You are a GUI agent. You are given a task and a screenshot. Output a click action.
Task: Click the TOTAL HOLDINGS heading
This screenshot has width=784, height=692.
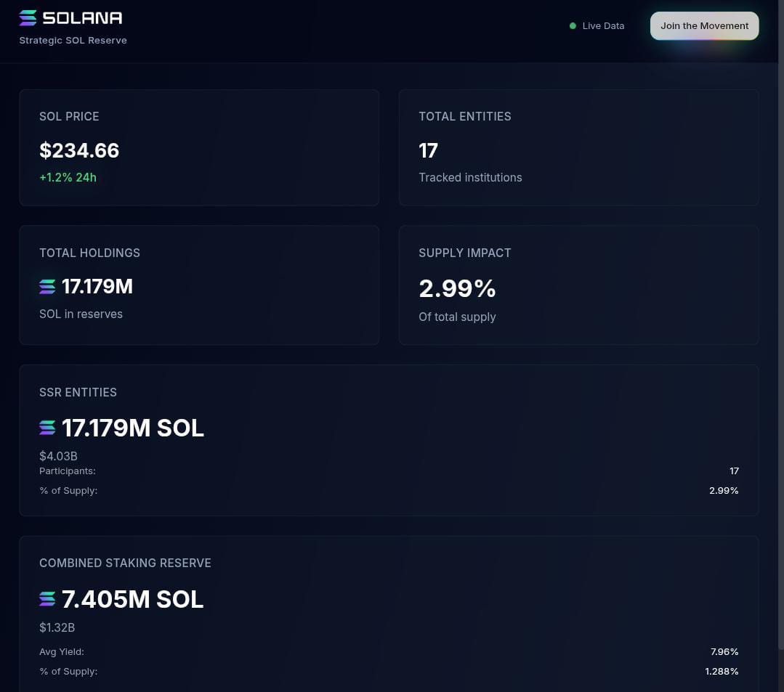(89, 253)
